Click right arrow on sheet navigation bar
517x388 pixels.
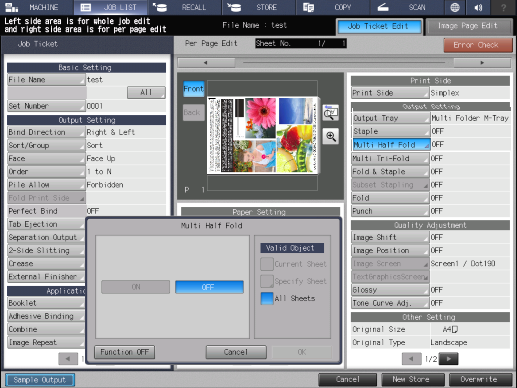482,63
